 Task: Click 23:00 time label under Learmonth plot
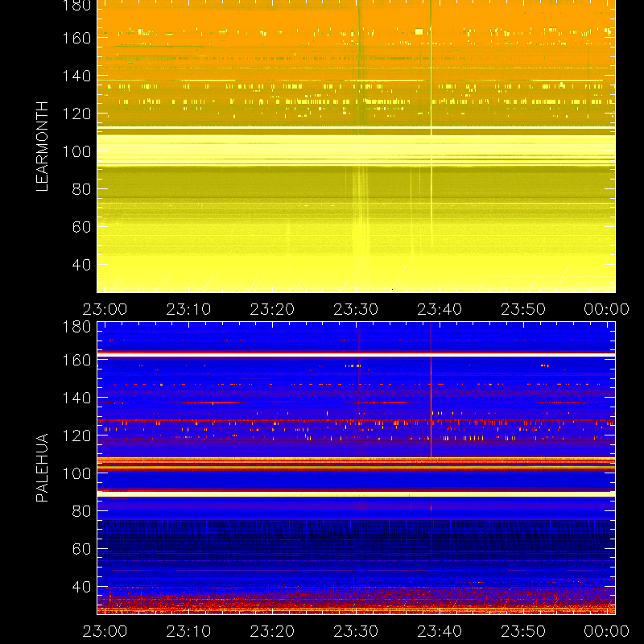point(105,309)
